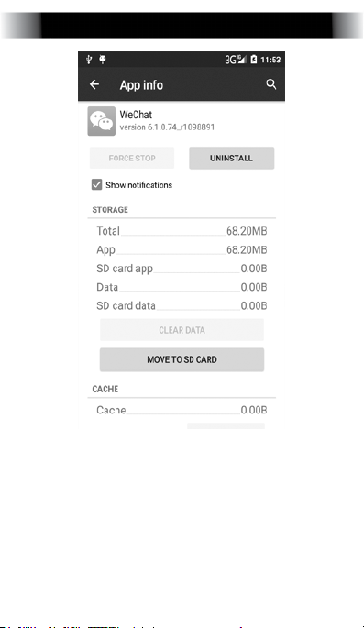Screen dimensions: 364x628
Task: Tap the CLEAR DATA button
Action: click(x=182, y=330)
